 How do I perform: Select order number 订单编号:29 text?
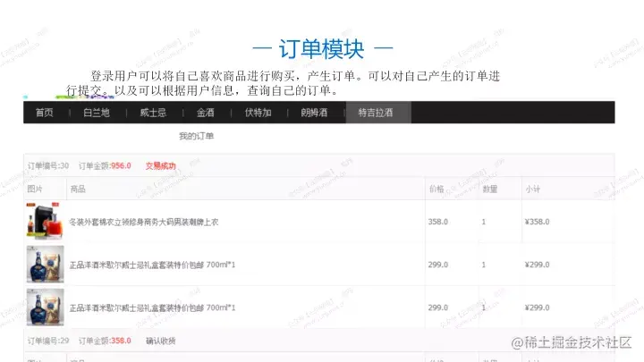pos(48,341)
